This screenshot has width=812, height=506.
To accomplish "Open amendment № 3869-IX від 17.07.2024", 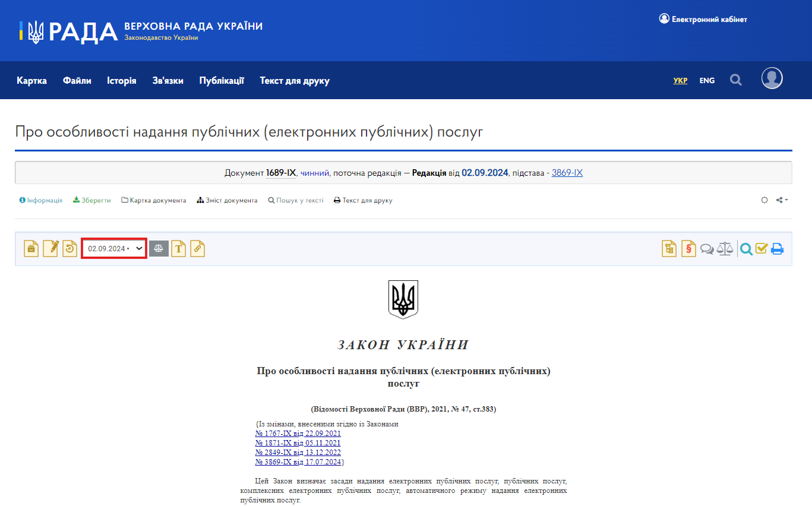I will 298,462.
